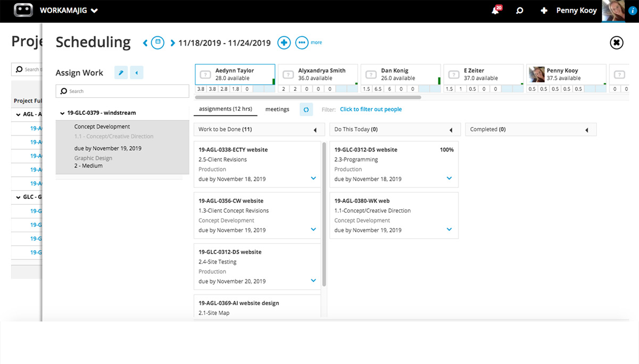Click the pencil edit icon by Assign Work
This screenshot has width=639, height=364.
121,73
